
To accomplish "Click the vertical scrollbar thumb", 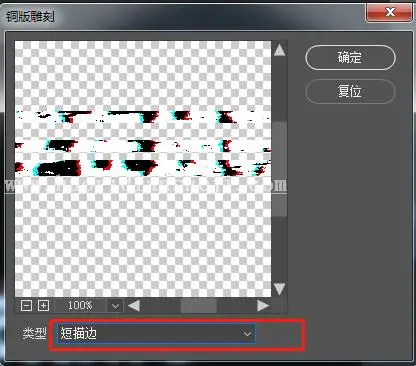I will point(279,169).
